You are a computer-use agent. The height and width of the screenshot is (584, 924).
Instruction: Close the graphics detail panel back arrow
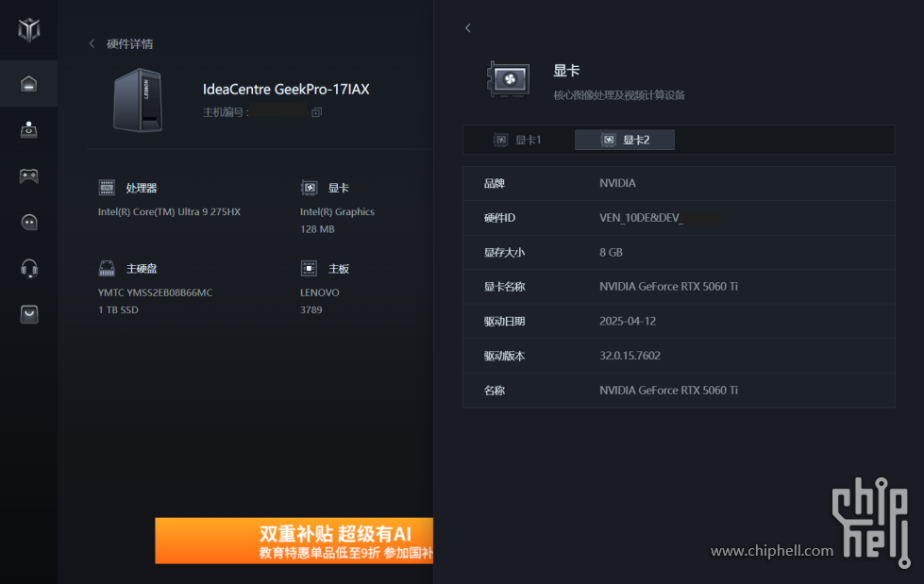468,27
